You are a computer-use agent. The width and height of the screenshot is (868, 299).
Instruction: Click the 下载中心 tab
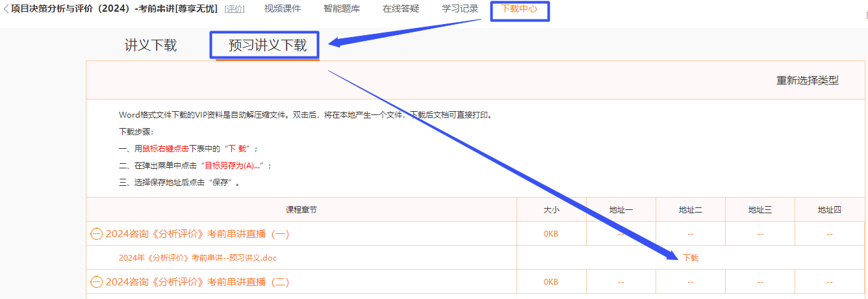tap(519, 10)
